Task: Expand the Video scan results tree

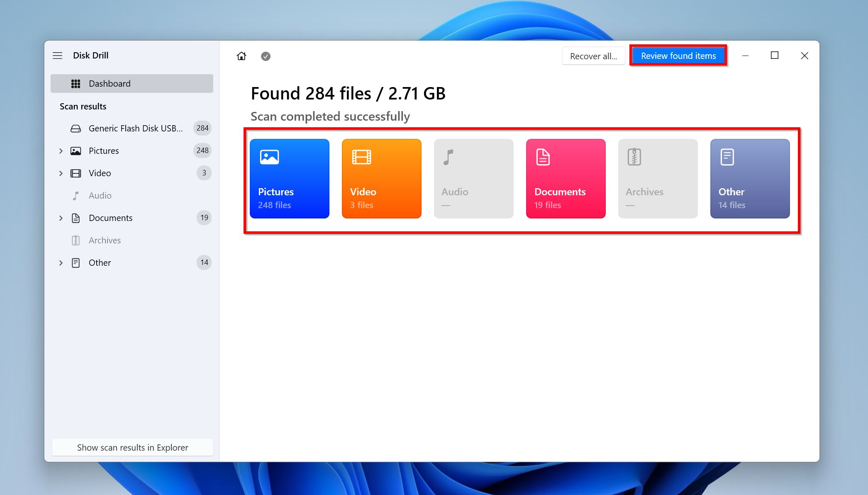Action: pos(60,173)
